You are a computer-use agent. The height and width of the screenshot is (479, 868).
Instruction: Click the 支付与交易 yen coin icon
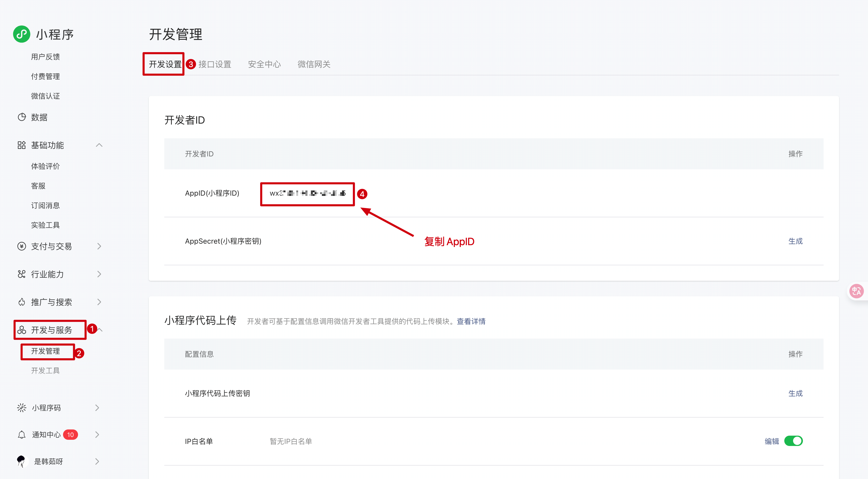coord(21,246)
